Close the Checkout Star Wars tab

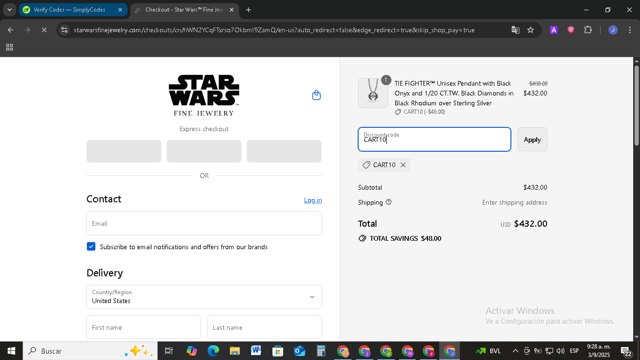[231, 10]
